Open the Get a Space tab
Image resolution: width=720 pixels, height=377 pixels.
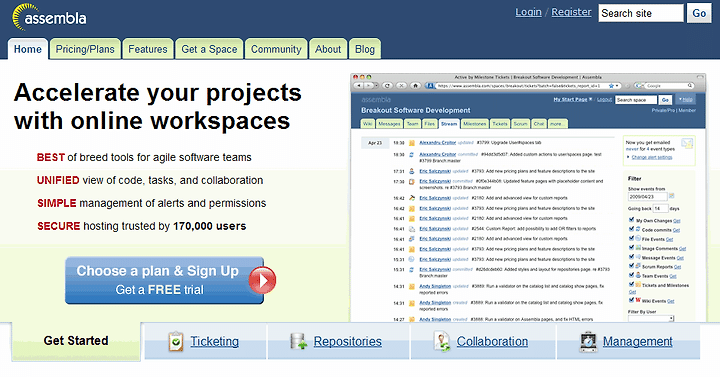[x=209, y=49]
